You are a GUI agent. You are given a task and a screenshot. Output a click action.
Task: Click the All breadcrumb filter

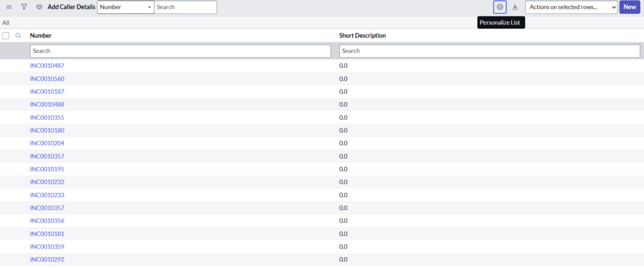coord(6,23)
